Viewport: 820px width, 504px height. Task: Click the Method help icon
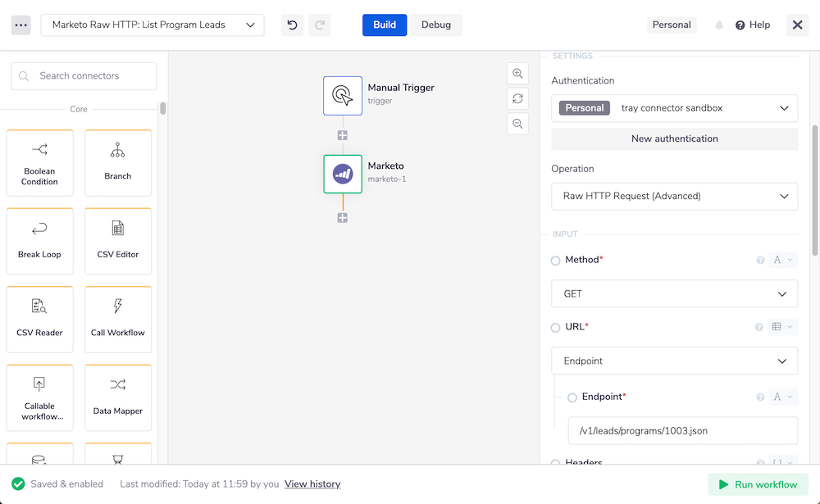pyautogui.click(x=760, y=261)
